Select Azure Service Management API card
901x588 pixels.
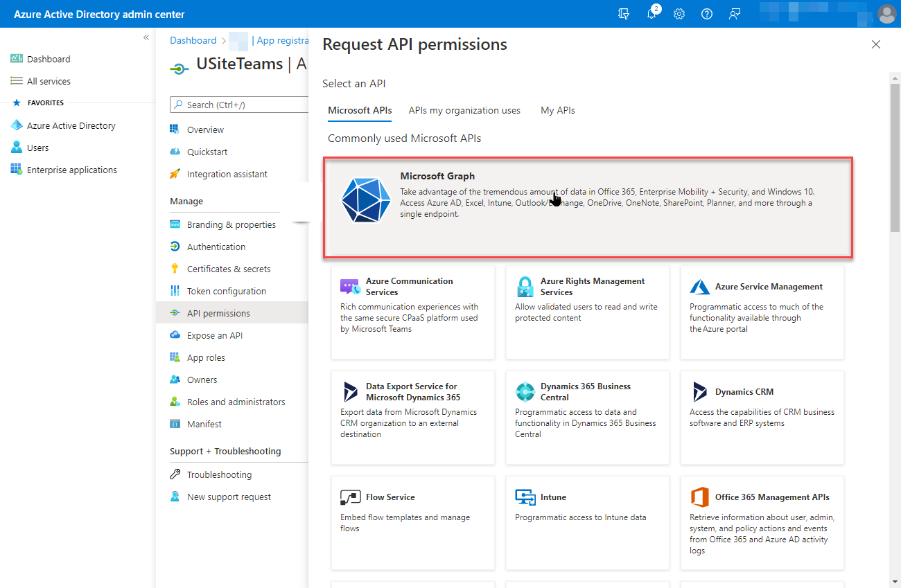tap(762, 312)
